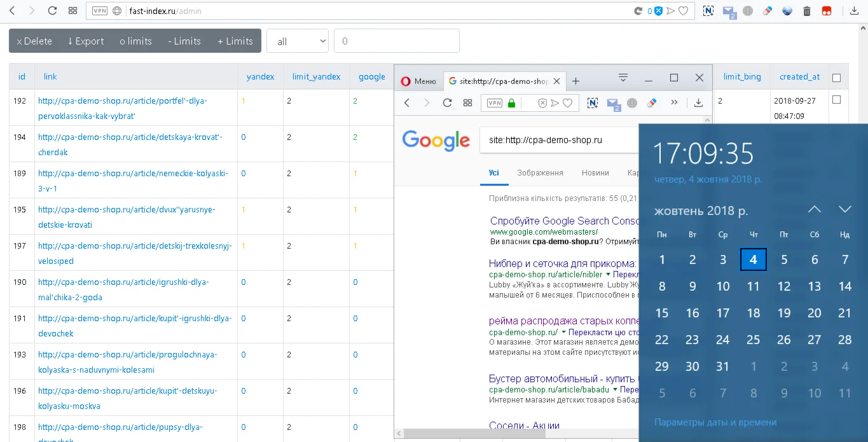The image size is (868, 442).
Task: Click the mail extension icon in the main toolbar
Action: (x=729, y=11)
